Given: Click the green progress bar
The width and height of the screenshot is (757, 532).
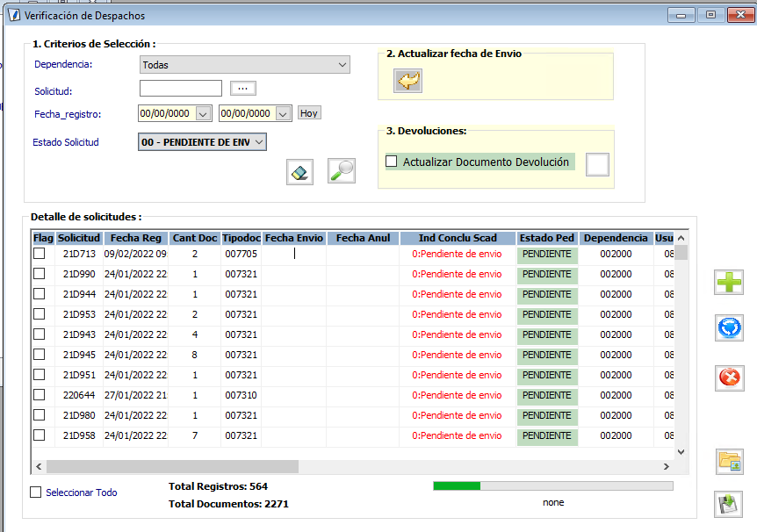Looking at the screenshot, I should click(x=457, y=485).
